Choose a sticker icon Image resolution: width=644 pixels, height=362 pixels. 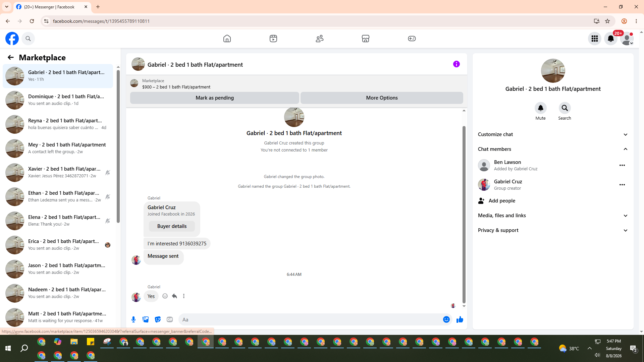(x=158, y=319)
